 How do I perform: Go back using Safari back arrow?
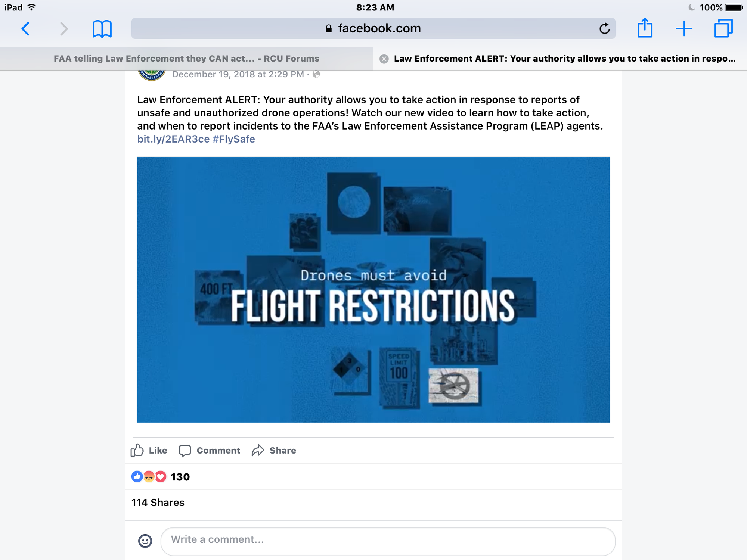25,29
